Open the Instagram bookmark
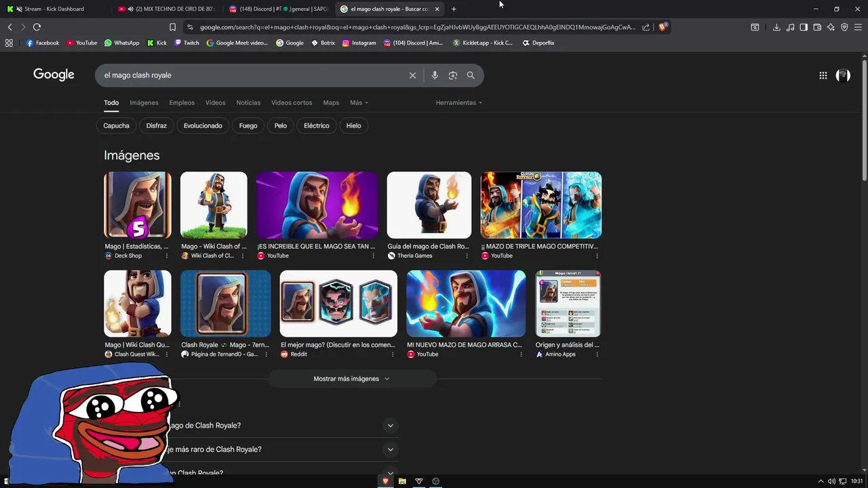The height and width of the screenshot is (488, 868). 359,43
